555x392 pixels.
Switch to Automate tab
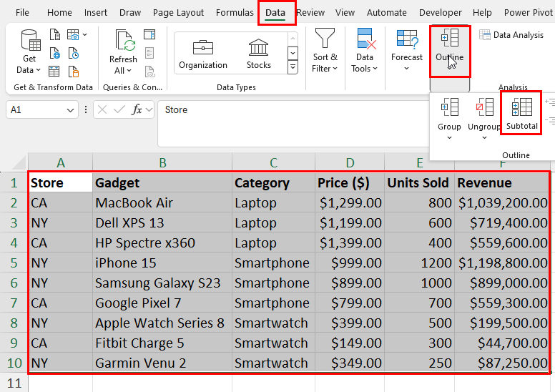386,12
